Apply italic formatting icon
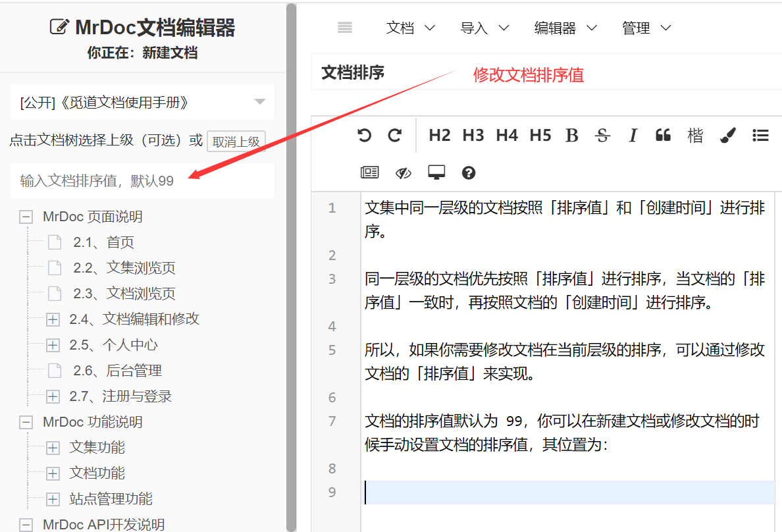 point(633,136)
